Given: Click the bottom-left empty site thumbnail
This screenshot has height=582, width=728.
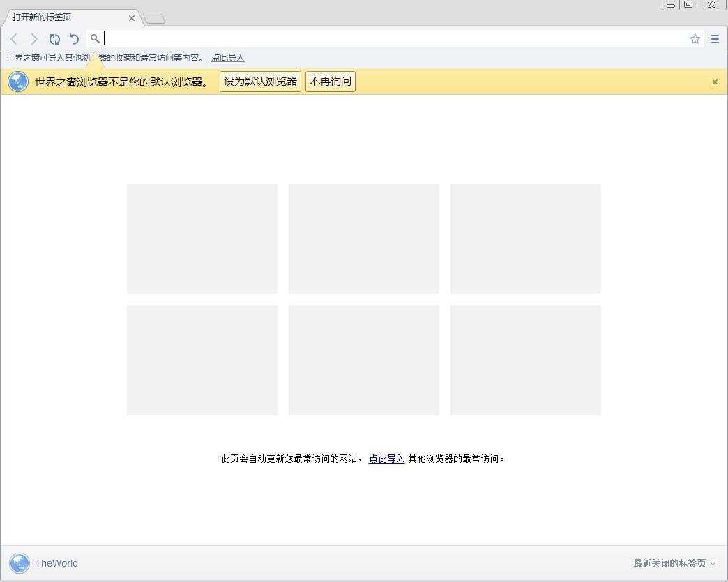Looking at the screenshot, I should [x=202, y=360].
